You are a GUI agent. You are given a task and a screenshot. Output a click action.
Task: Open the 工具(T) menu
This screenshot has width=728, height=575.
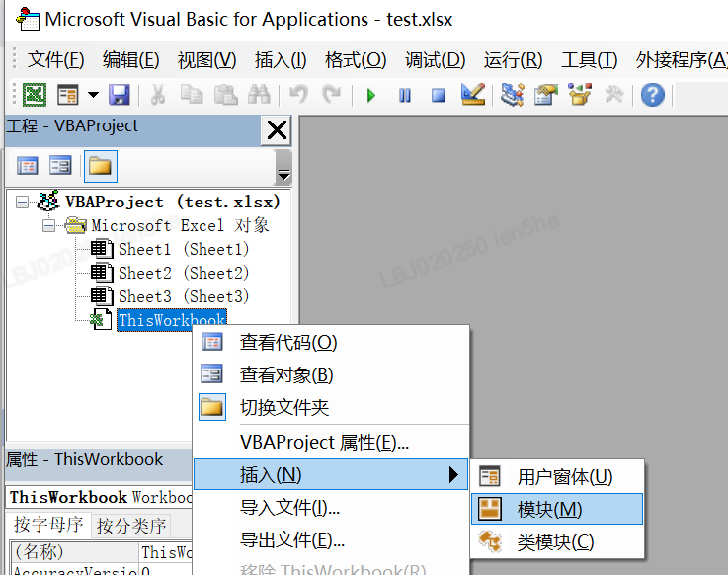click(x=589, y=60)
